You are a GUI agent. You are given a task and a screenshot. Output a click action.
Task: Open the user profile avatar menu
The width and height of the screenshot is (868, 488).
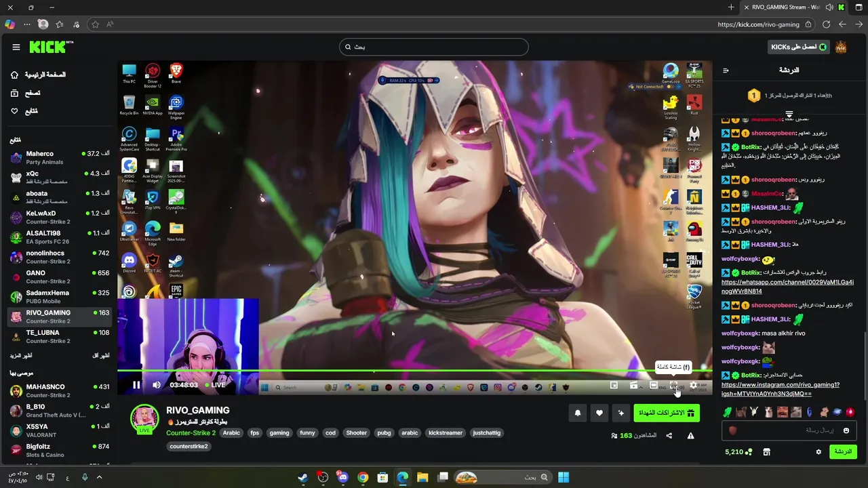841,47
